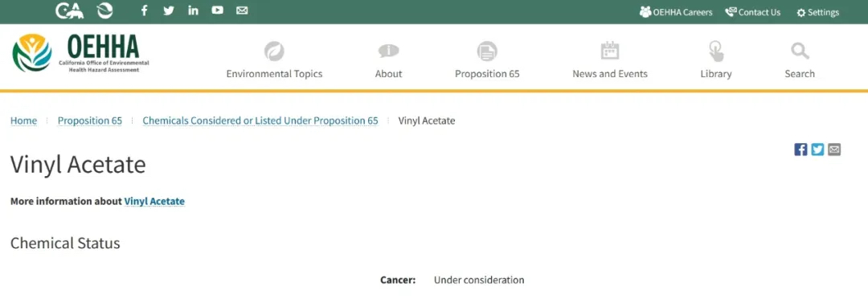Viewport: 868px width, 307px height.
Task: Open the CalEPA round logo icon
Action: pos(104,10)
